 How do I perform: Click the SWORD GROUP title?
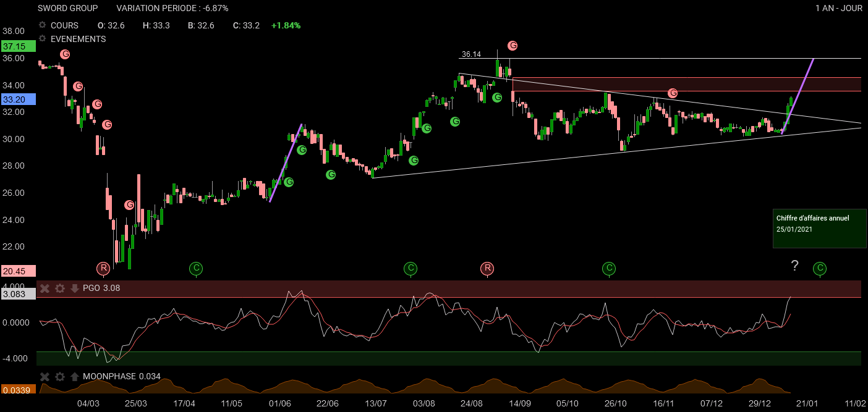point(68,8)
